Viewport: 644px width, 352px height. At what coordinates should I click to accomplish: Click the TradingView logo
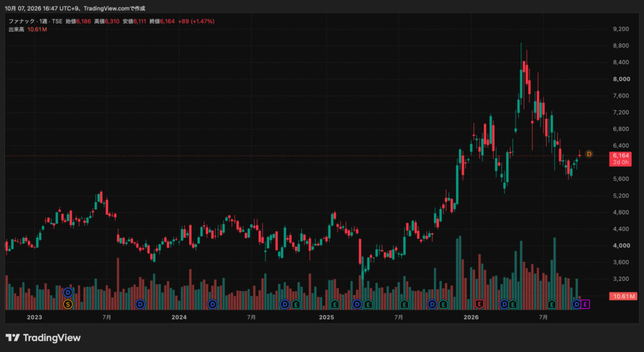[43, 338]
